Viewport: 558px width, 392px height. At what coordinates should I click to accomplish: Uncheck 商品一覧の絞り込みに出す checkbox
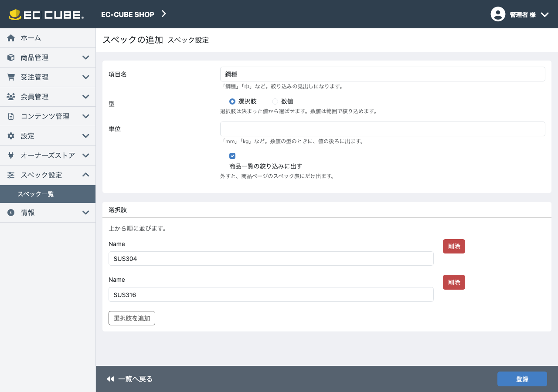pos(232,156)
